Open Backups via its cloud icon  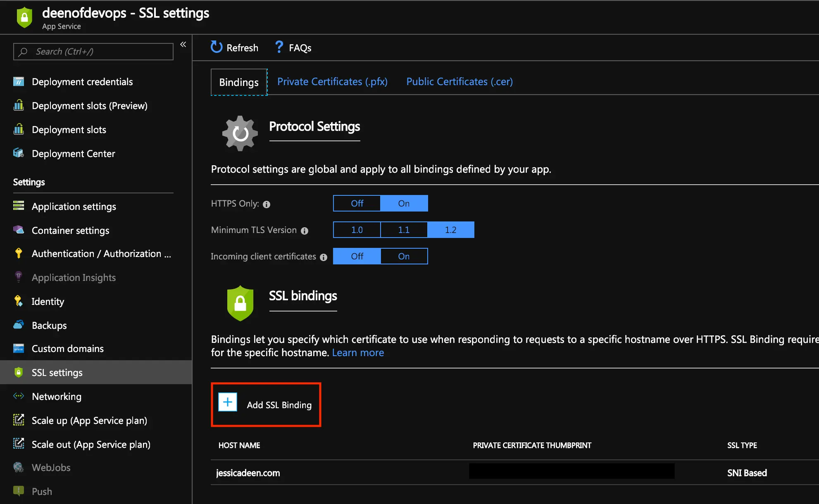coord(19,325)
